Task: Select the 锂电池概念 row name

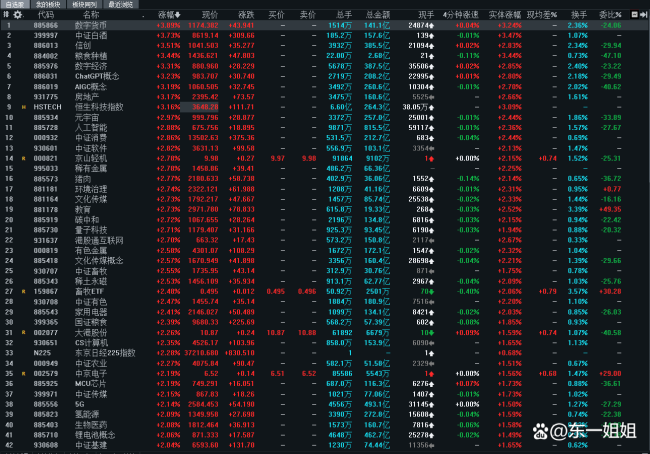Action: [x=95, y=435]
